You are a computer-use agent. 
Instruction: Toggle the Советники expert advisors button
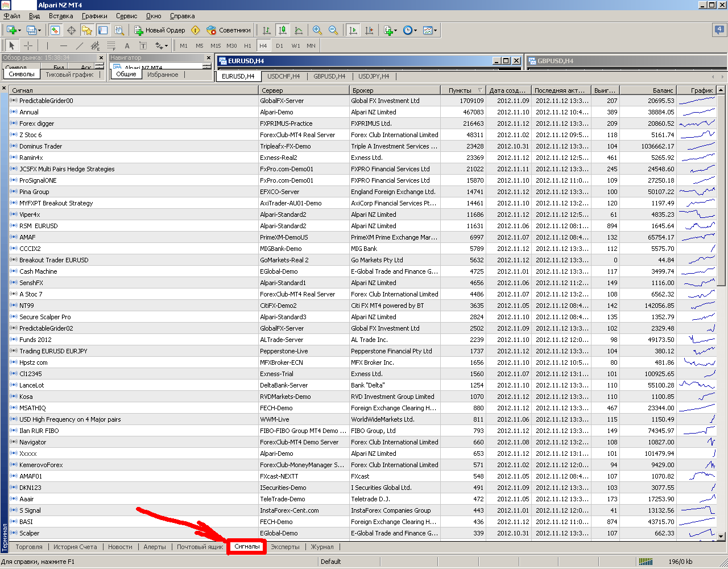(228, 30)
